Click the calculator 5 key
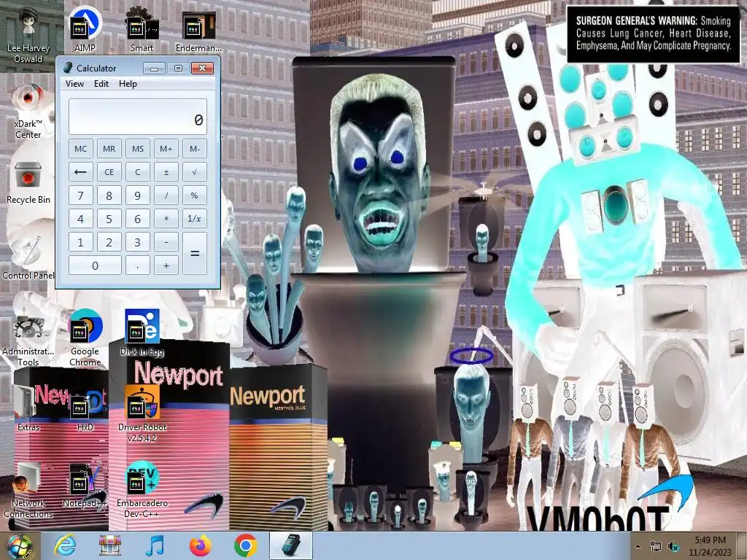 [x=109, y=219]
